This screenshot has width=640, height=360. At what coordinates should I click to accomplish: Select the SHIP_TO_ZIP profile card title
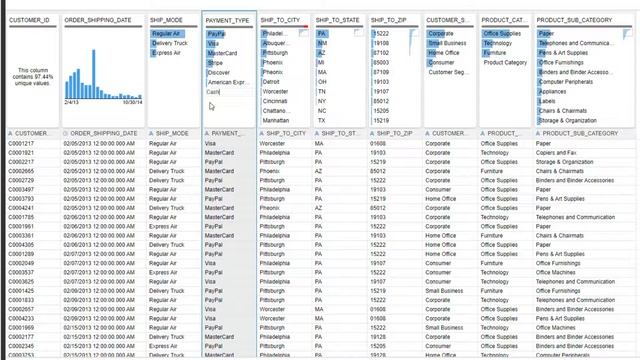pos(388,20)
